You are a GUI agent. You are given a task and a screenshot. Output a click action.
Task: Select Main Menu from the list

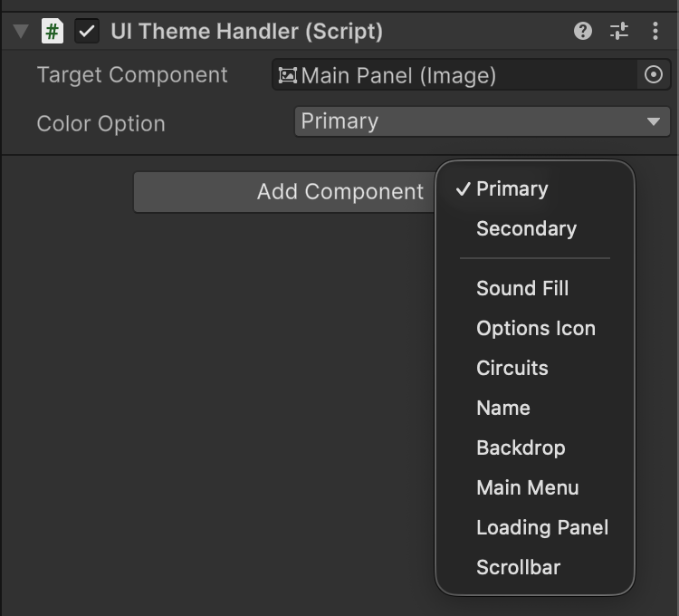coord(527,487)
